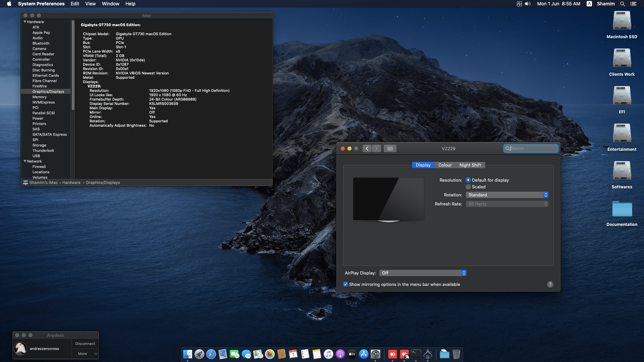Disconnect the Anydesk session
The height and width of the screenshot is (362, 644).
[x=85, y=344]
